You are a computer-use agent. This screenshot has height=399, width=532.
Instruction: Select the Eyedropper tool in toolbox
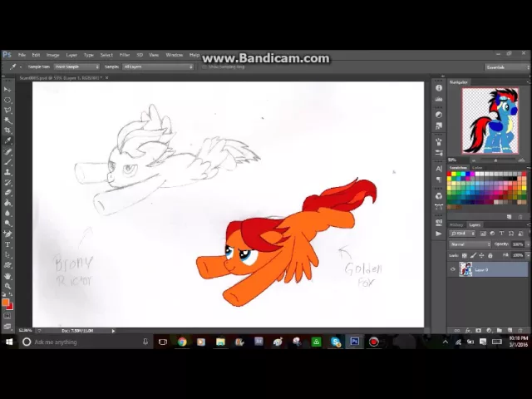(7, 140)
